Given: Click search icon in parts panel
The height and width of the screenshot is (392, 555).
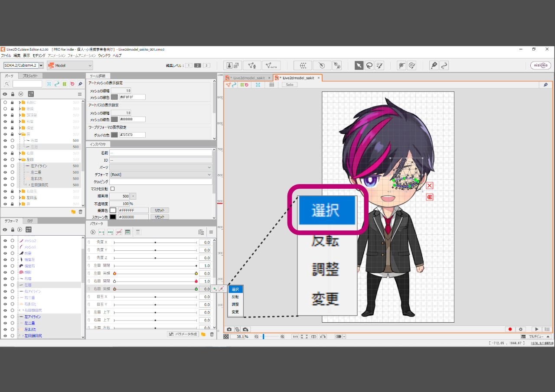Looking at the screenshot, I should click(x=7, y=84).
